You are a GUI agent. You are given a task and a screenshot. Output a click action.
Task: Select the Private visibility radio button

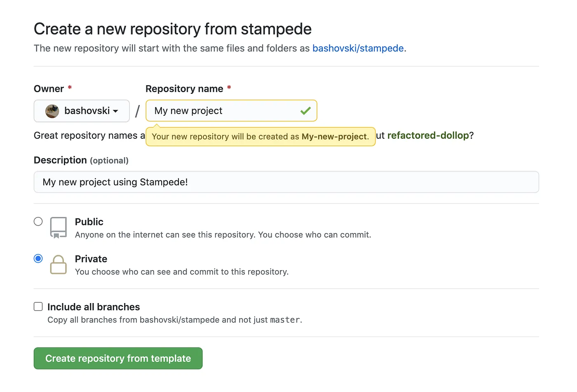click(x=38, y=259)
